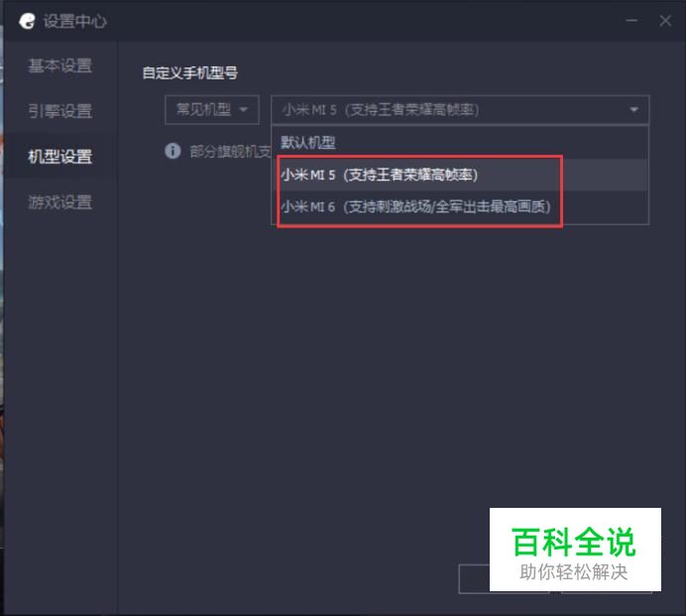This screenshot has height=616, width=686.
Task: Click the 部分旗舰机支 hint text
Action: (231, 152)
